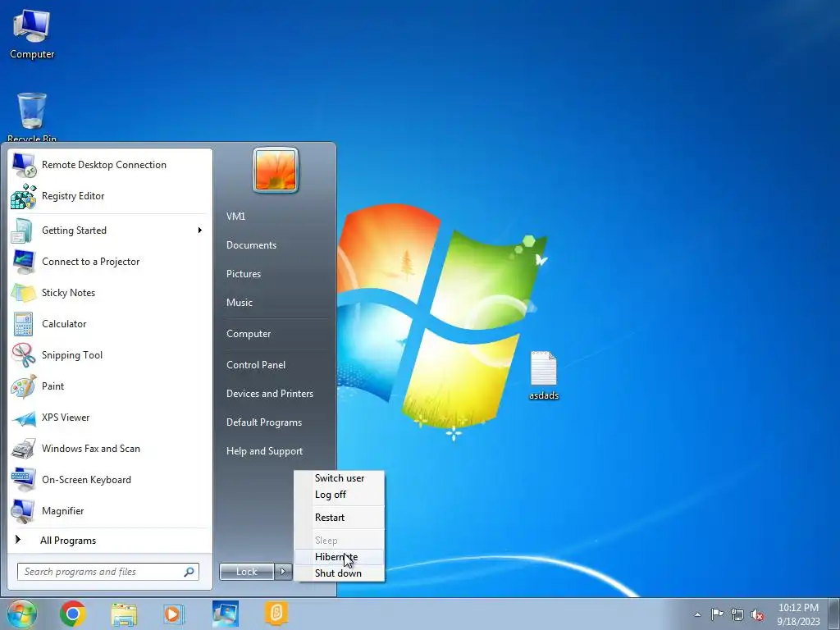Open Connect to a Projector icon
This screenshot has height=630, width=840.
(x=24, y=262)
